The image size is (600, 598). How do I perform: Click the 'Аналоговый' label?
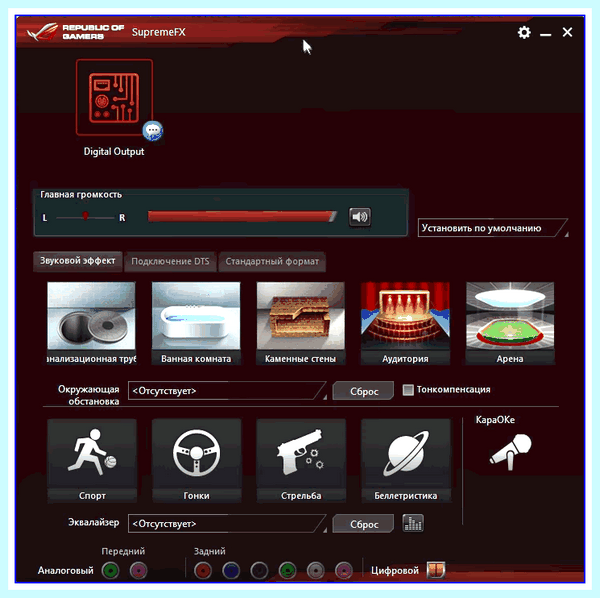65,571
